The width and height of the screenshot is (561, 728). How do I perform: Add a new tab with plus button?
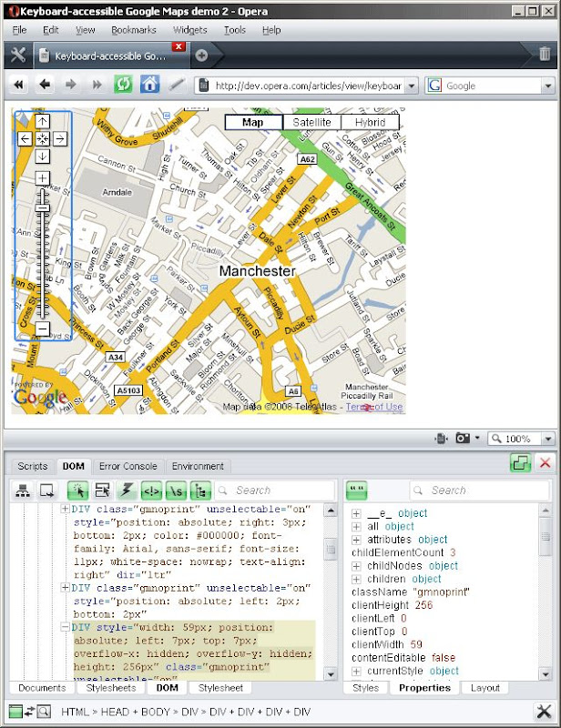(x=201, y=56)
